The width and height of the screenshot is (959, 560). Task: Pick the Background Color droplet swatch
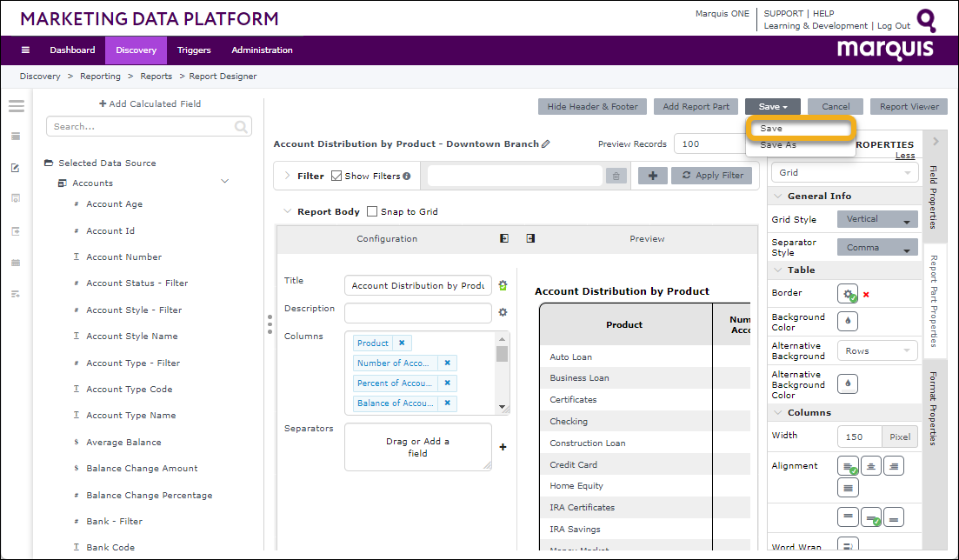click(x=848, y=322)
